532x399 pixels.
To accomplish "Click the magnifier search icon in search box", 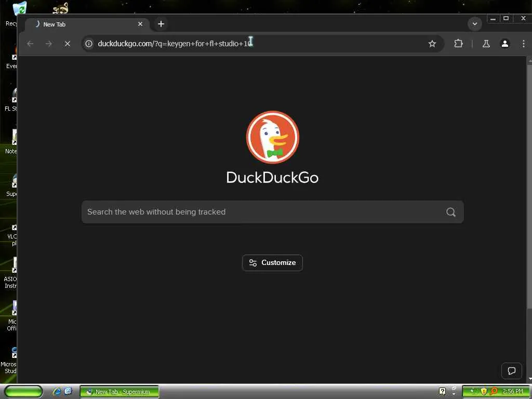I will click(x=450, y=212).
